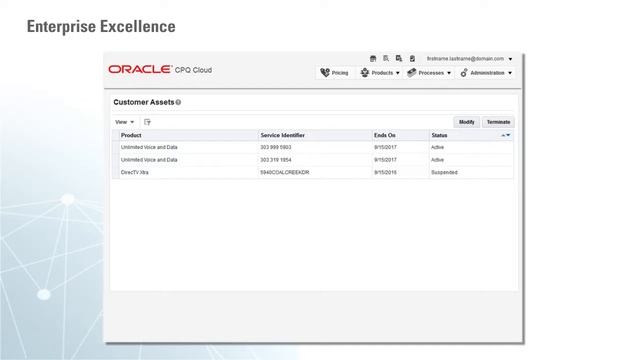Click the Customer Assets page title

pos(144,102)
